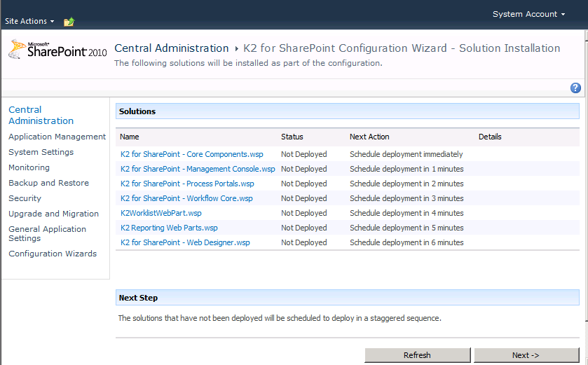Click 'Schedule deployment in 1 minutes' text
Screen dimensions: 588x365
tap(406, 169)
